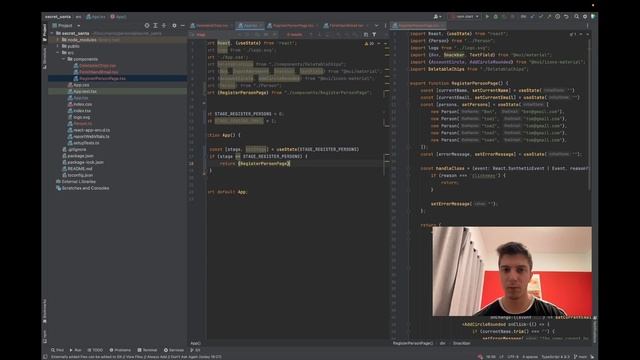Collapse the src folder arrow
The image size is (640, 360).
point(58,53)
